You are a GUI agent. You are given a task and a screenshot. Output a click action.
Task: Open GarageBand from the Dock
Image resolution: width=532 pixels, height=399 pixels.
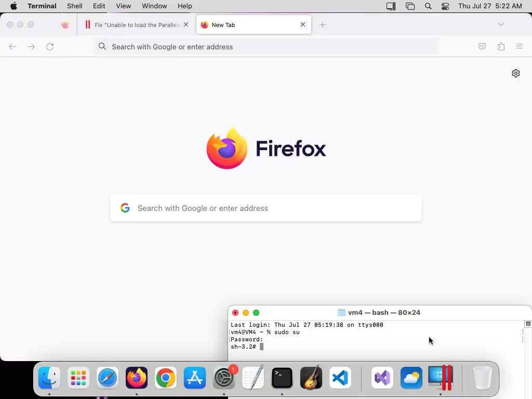point(311,378)
